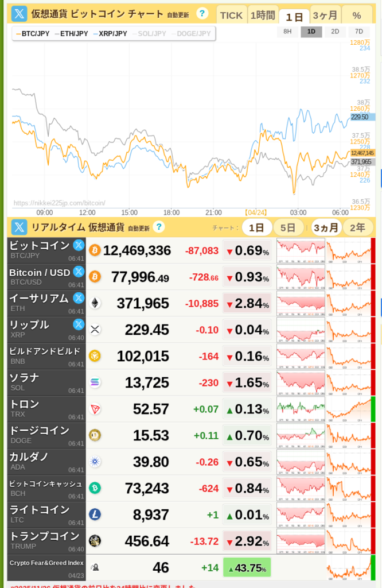Viewport: 382px width, 588px height.
Task: Click the orange Bitcoin coin icon for BTC/JPY
Action: pyautogui.click(x=95, y=250)
